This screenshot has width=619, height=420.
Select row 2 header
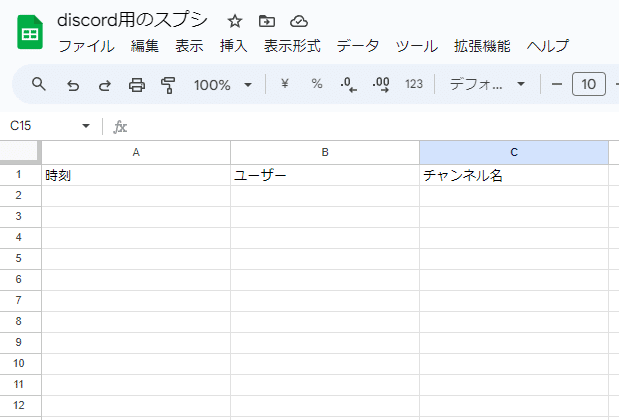coord(20,196)
